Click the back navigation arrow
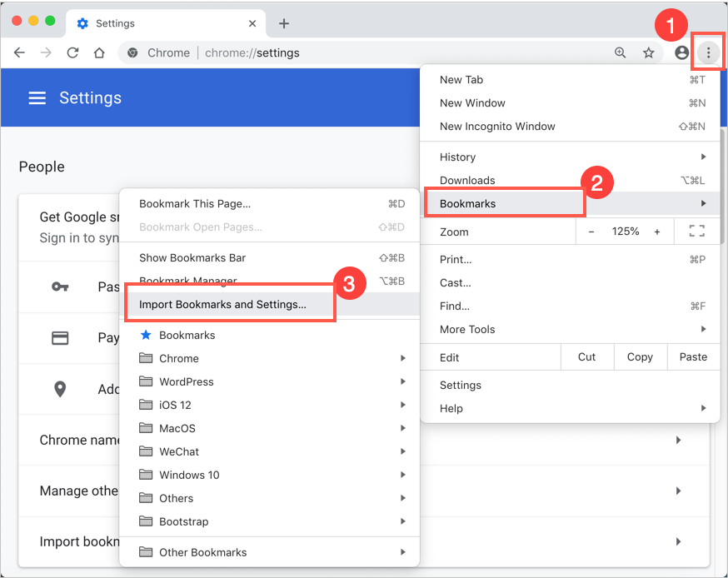 coord(19,52)
